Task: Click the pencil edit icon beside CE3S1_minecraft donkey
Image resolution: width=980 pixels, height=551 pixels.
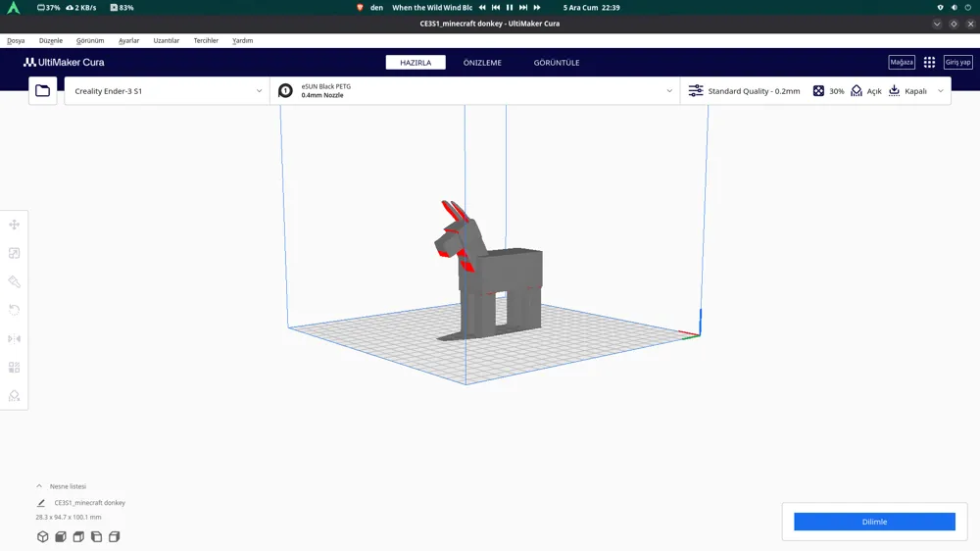Action: pyautogui.click(x=41, y=503)
